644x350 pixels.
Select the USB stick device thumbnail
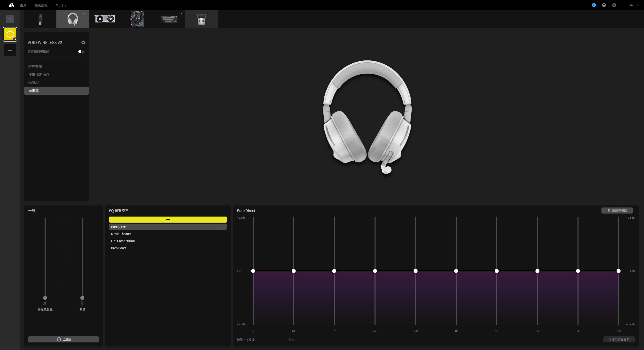coord(40,19)
